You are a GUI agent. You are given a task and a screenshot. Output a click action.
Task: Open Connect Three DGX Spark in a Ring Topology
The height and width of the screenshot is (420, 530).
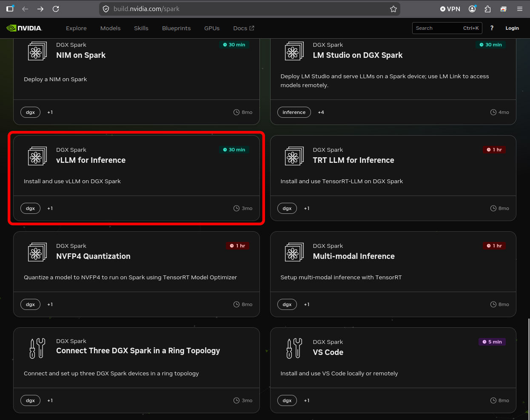pos(138,351)
